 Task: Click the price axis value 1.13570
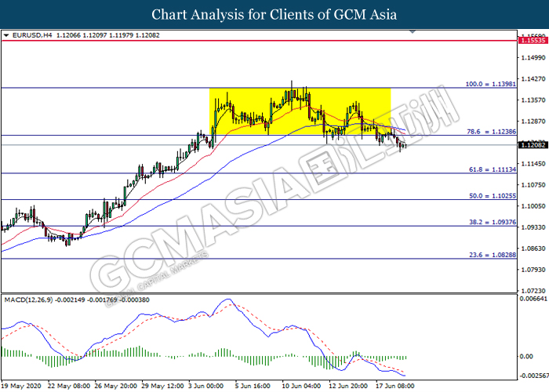[x=533, y=100]
